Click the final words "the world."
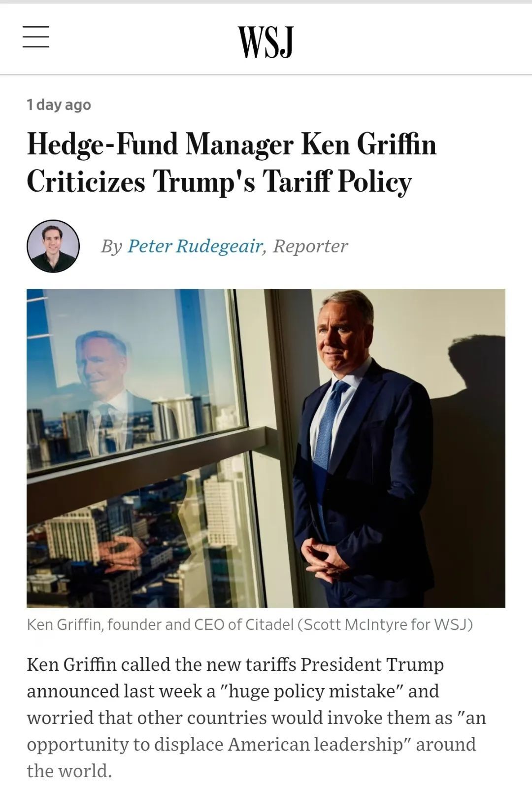532x795 pixels. click(x=69, y=771)
